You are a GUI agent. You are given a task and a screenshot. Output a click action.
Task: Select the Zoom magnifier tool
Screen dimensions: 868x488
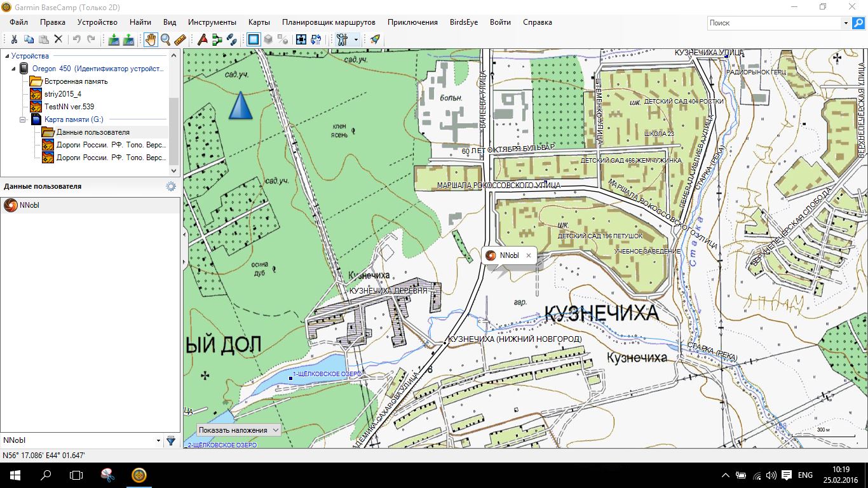(x=166, y=39)
